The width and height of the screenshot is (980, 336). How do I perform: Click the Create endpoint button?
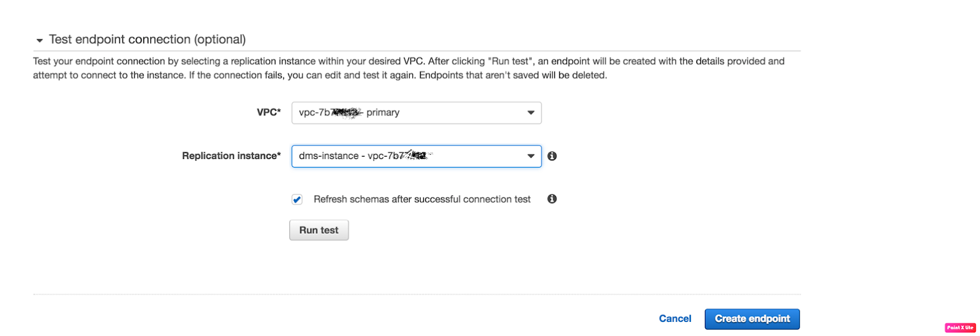pos(752,319)
